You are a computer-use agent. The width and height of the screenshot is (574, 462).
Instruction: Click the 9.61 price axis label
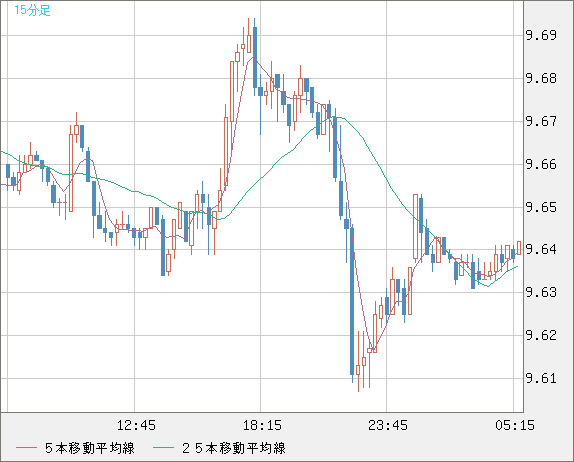pos(541,378)
